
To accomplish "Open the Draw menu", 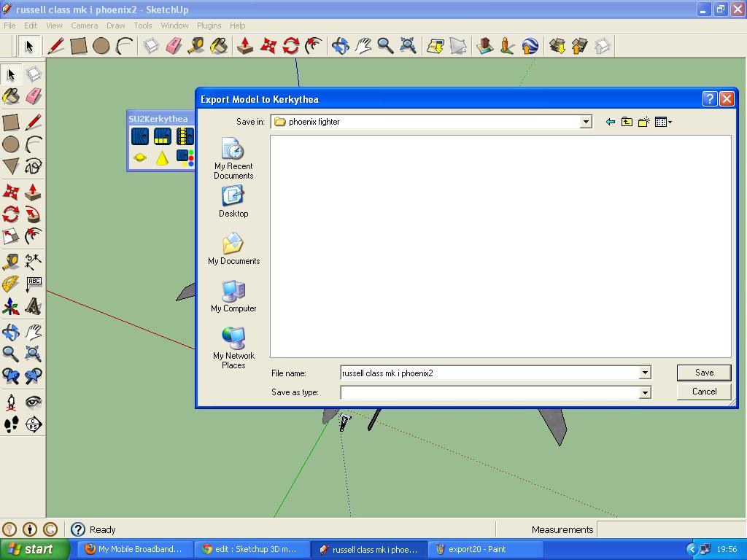I will tap(116, 26).
